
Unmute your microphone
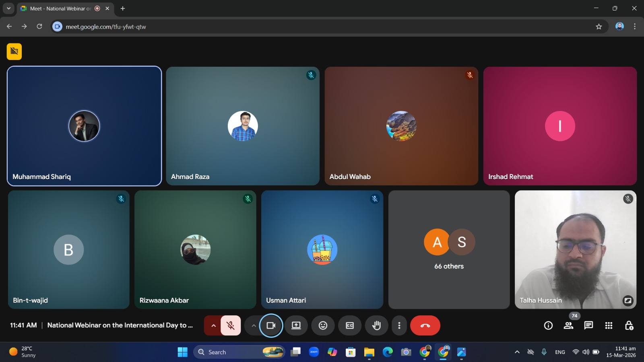231,325
